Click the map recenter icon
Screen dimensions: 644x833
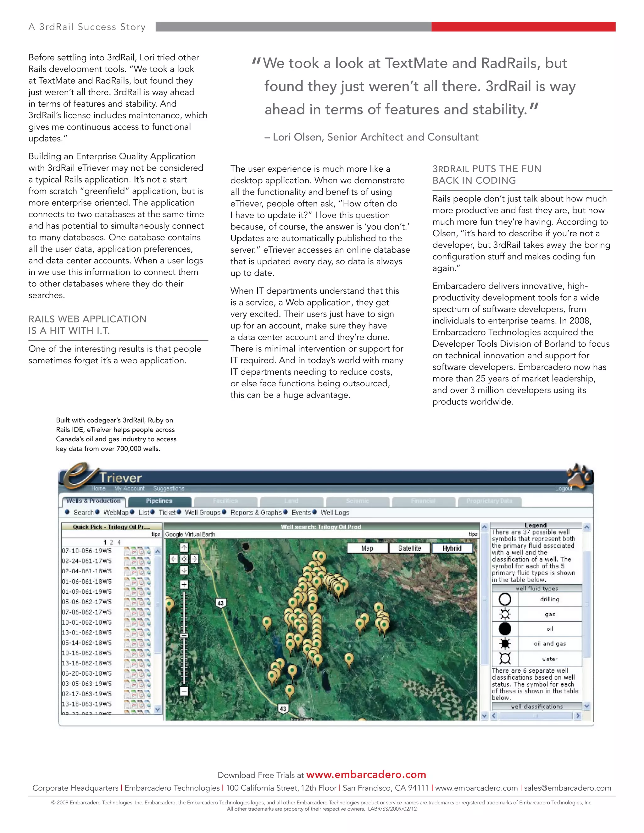coord(184,559)
